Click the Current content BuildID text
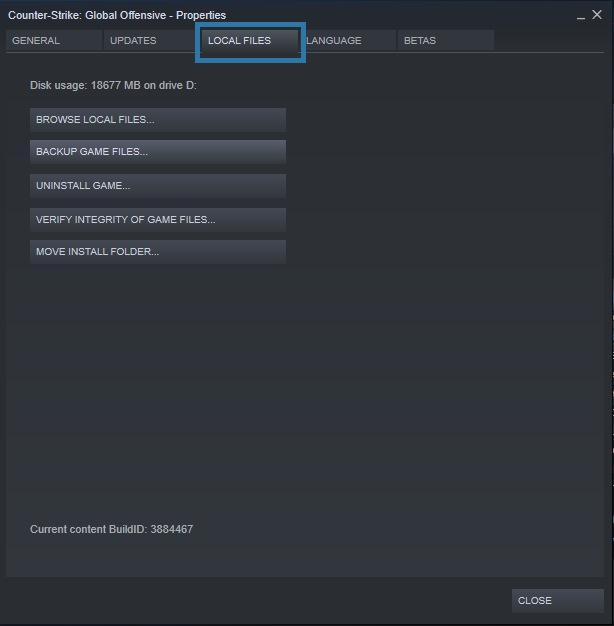Image resolution: width=614 pixels, height=626 pixels. pyautogui.click(x=112, y=529)
